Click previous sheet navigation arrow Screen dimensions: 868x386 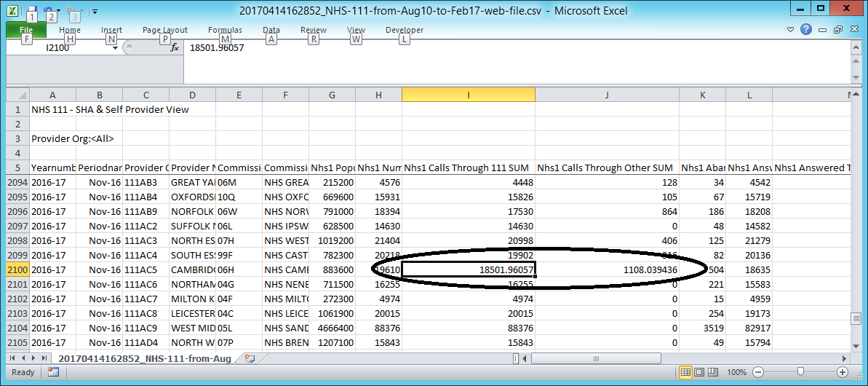point(23,358)
